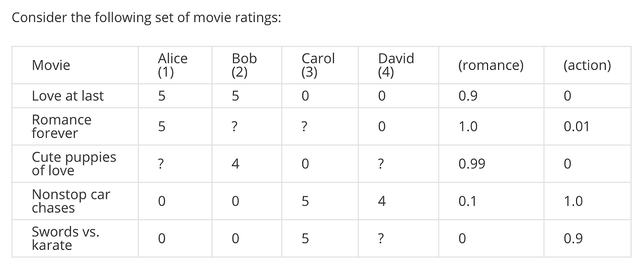Click the Carol (3) column header
The image size is (644, 270).
coord(318,65)
